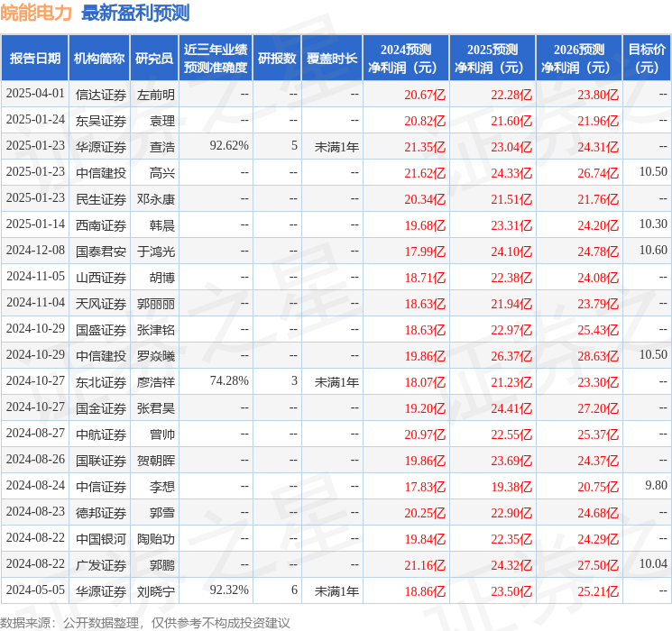
Task: Click the 2025预测净利润 column header
Action: click(492, 59)
